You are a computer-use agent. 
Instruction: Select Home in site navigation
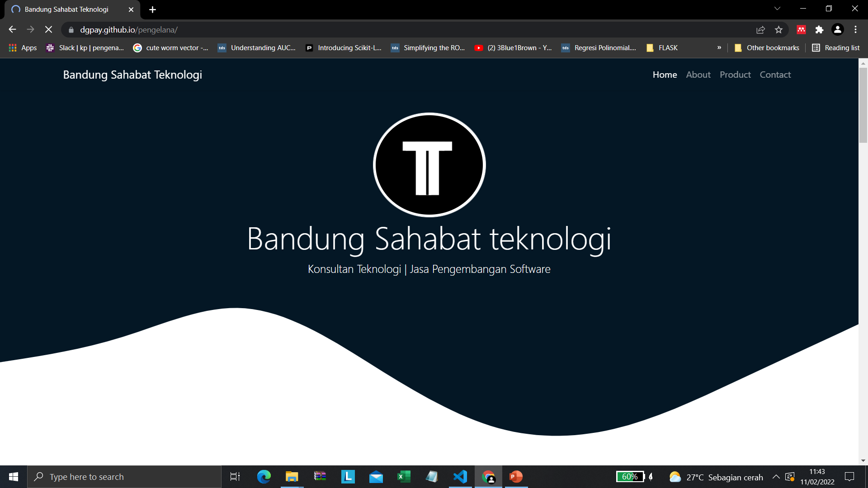point(665,75)
